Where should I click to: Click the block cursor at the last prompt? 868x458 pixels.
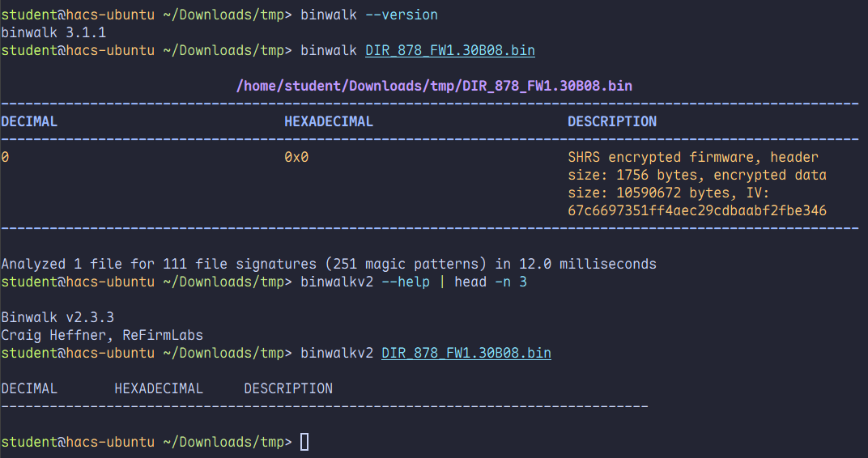click(304, 442)
